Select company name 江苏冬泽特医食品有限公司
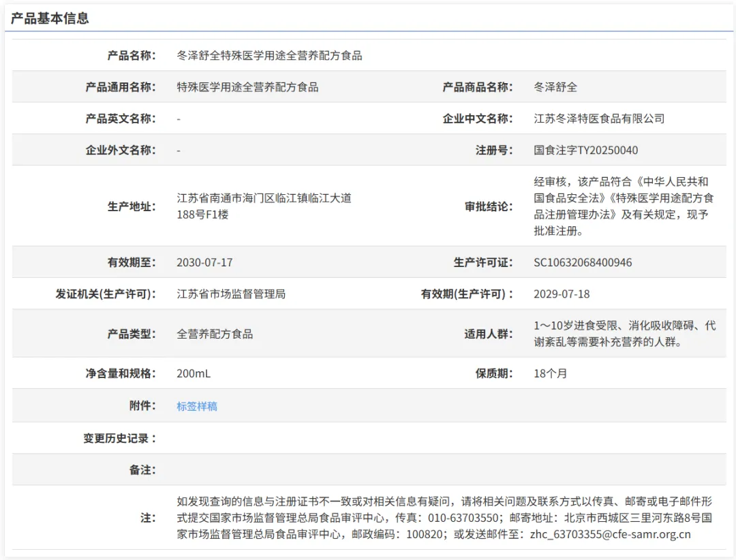 coord(600,119)
